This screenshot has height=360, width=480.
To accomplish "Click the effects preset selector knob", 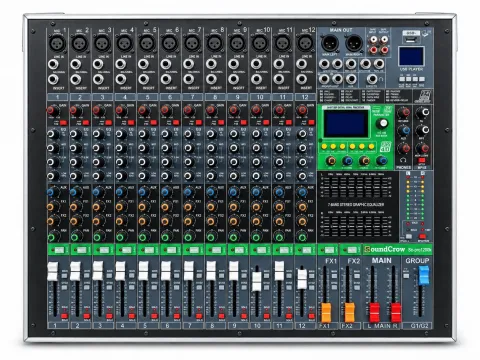I will click(x=382, y=124).
